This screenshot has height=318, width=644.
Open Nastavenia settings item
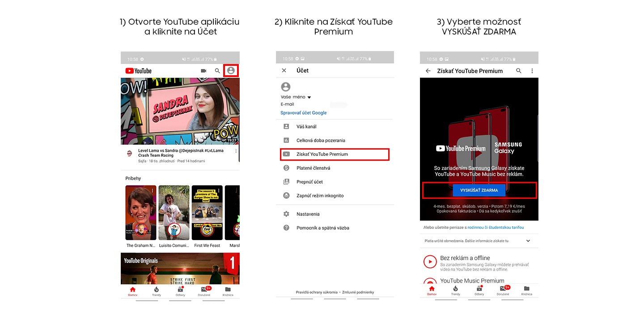coord(335,214)
